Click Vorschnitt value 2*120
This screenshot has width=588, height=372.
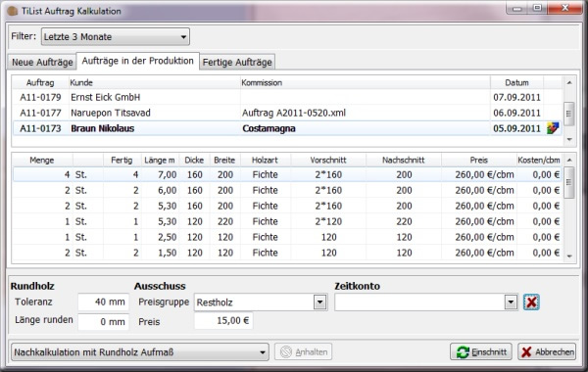[328, 221]
